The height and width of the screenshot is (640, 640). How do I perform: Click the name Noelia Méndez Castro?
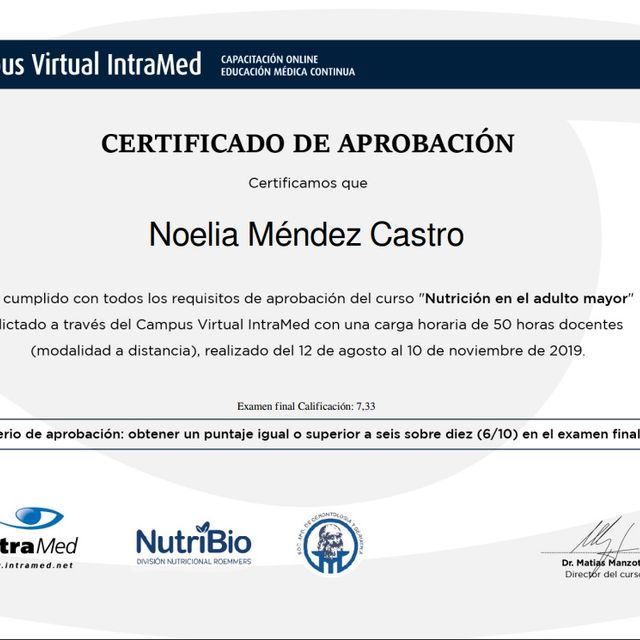point(306,235)
